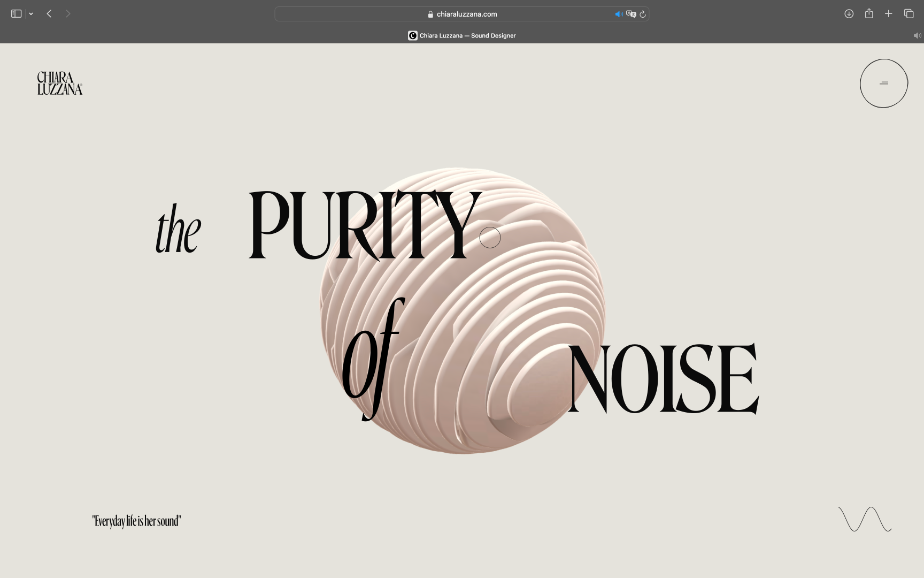
Task: Mute audio via the address bar speaker icon
Action: click(x=619, y=14)
